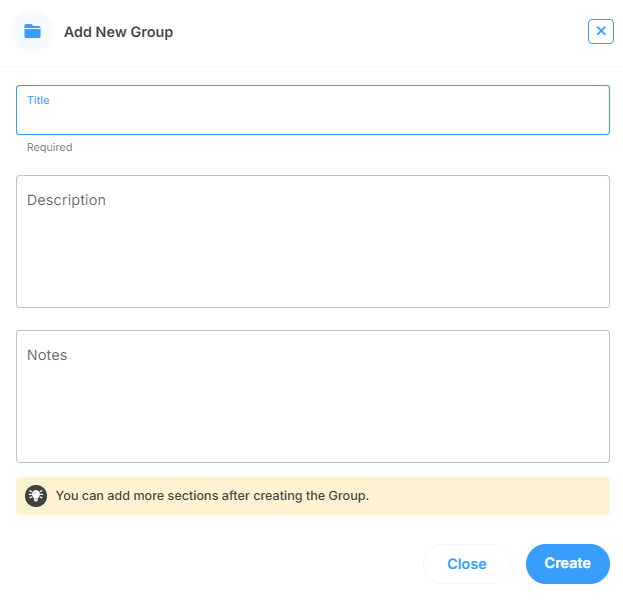Click the right edge of the yellow banner
Screen dimensions: 623x607
click(598, 496)
